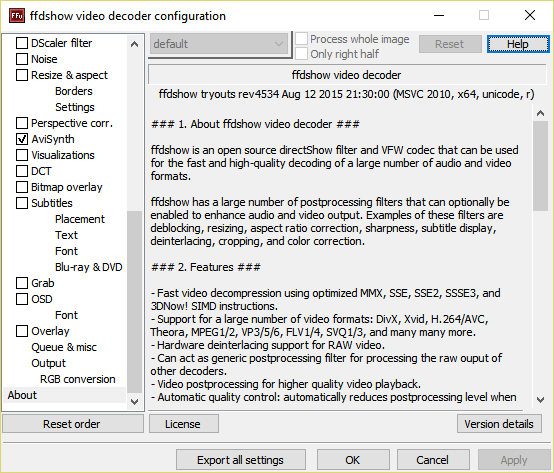Enable the OSD checkbox

tap(22, 299)
